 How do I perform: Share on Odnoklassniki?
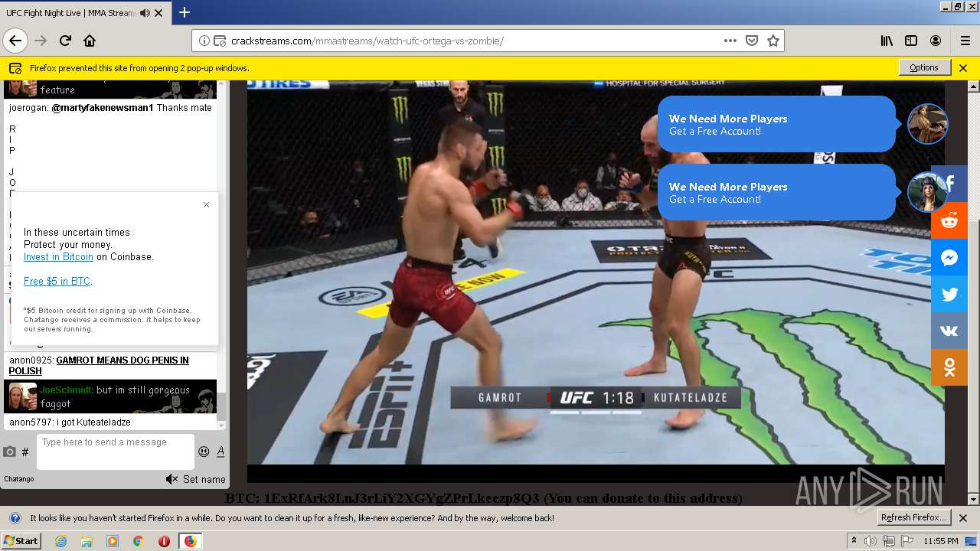click(949, 367)
